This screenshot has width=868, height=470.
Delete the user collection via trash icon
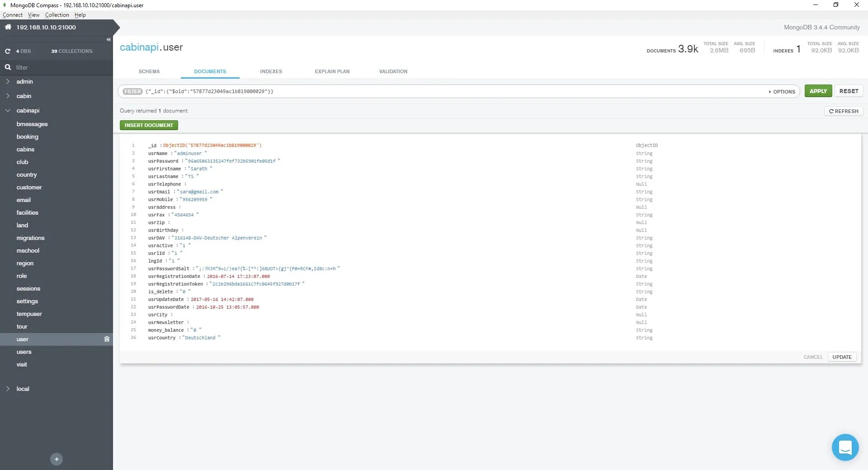click(x=107, y=339)
